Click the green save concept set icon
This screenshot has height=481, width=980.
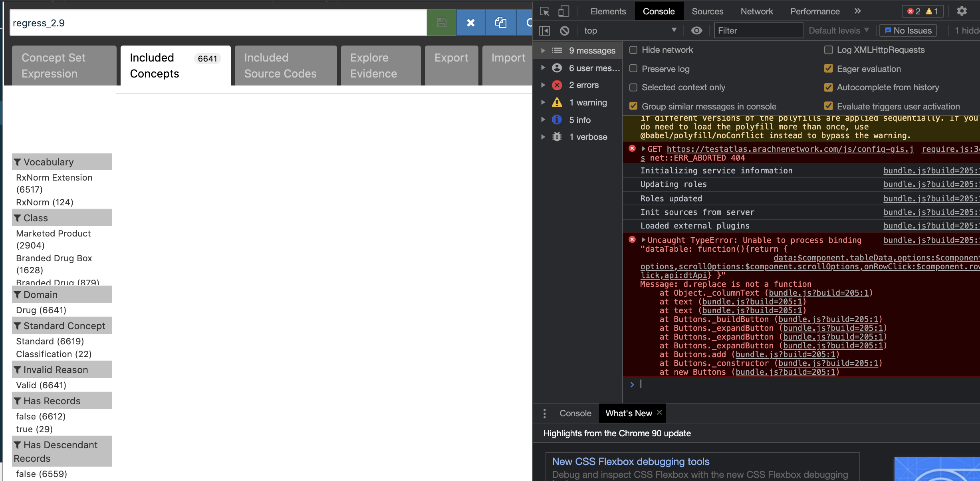pyautogui.click(x=441, y=22)
